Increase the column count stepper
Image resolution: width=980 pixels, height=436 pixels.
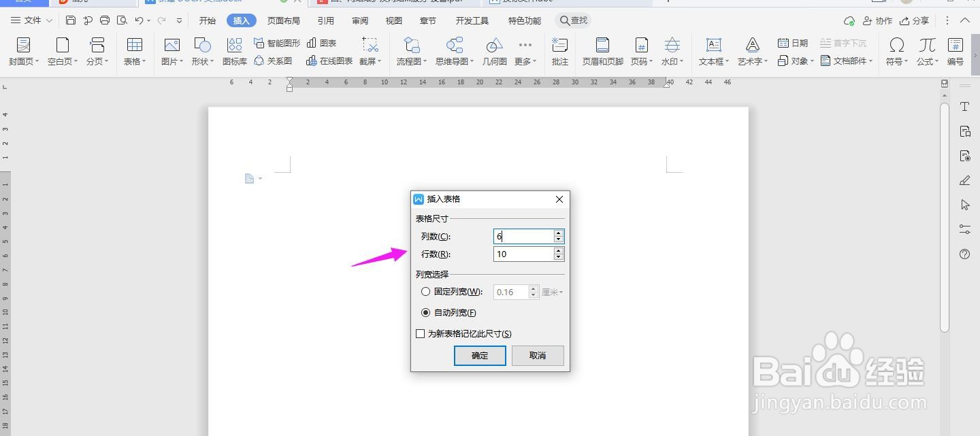(559, 233)
